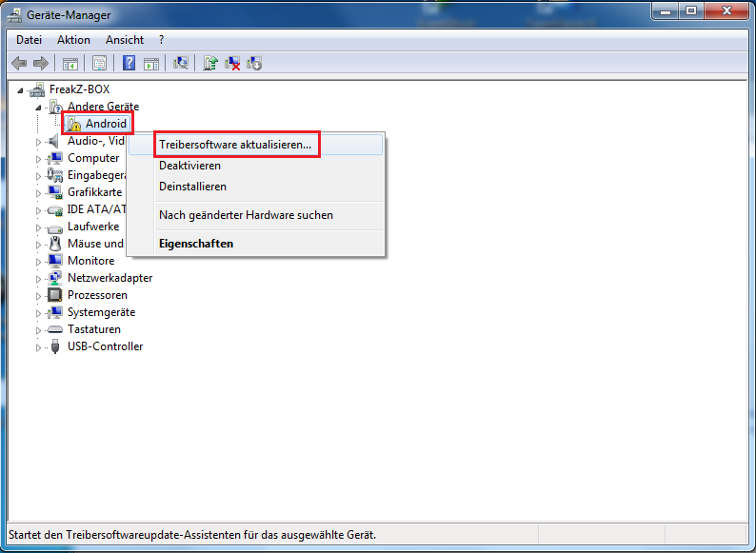756x553 pixels.
Task: Toggle the console tree toolbar icon
Action: point(70,63)
